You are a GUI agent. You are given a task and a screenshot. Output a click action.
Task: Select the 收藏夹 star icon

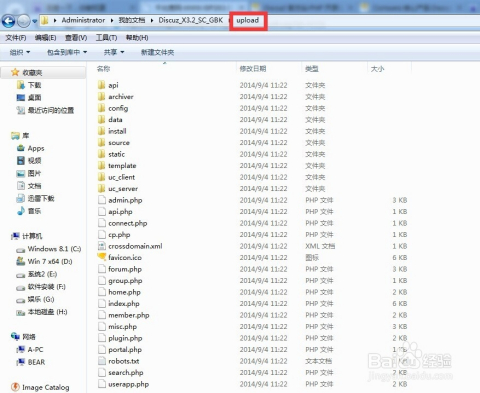(x=15, y=72)
